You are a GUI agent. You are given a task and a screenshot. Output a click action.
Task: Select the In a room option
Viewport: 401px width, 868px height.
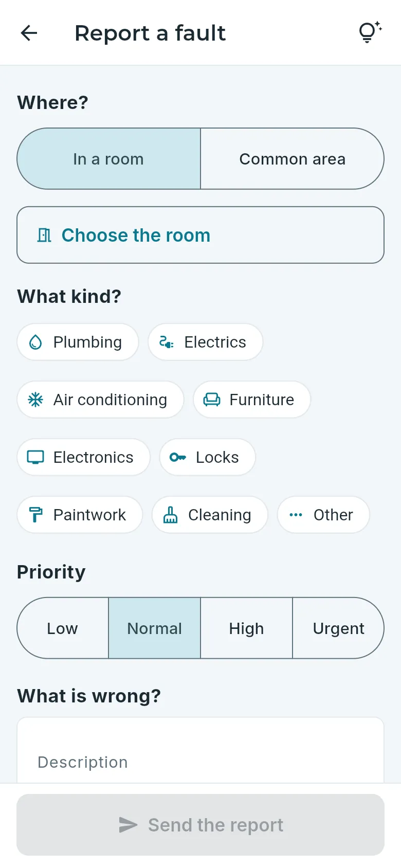click(108, 159)
